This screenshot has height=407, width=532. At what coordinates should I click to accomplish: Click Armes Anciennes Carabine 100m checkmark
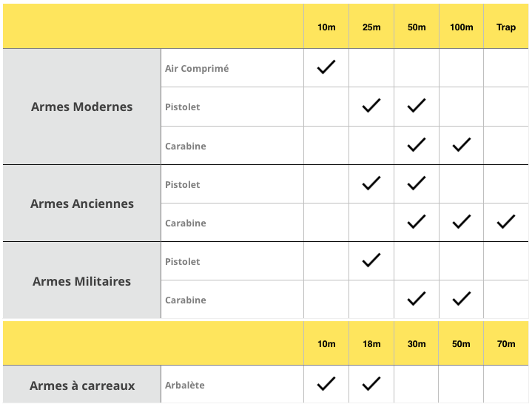coord(462,221)
